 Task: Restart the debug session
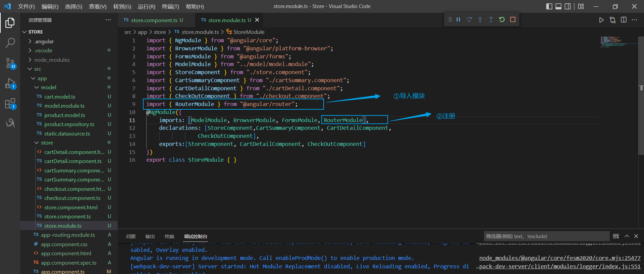point(502,20)
